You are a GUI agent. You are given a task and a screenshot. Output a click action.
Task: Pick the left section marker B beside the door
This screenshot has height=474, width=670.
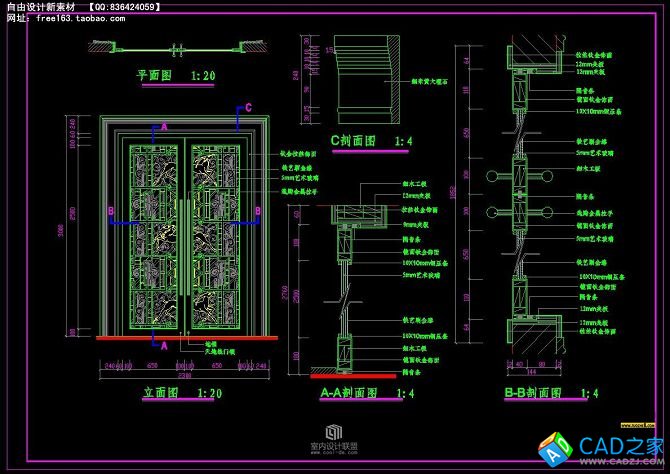coord(108,210)
